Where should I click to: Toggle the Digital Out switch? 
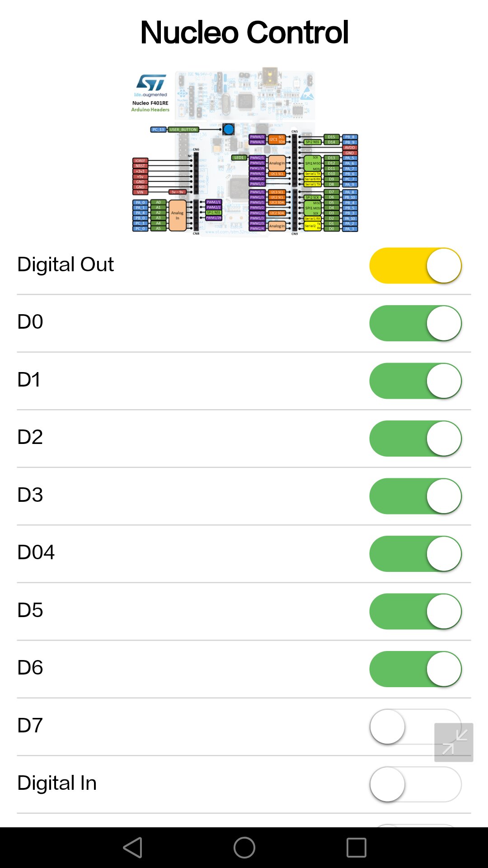tap(415, 266)
